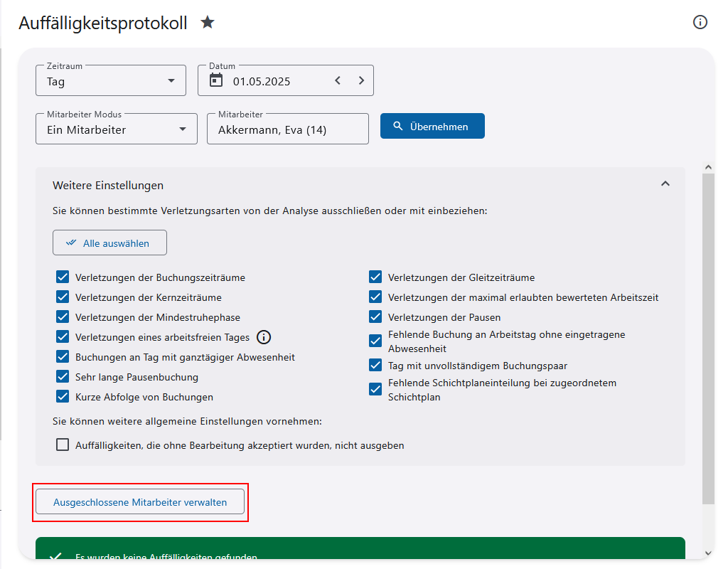Click info icon beside arbeitsfreien Tages

[x=264, y=337]
